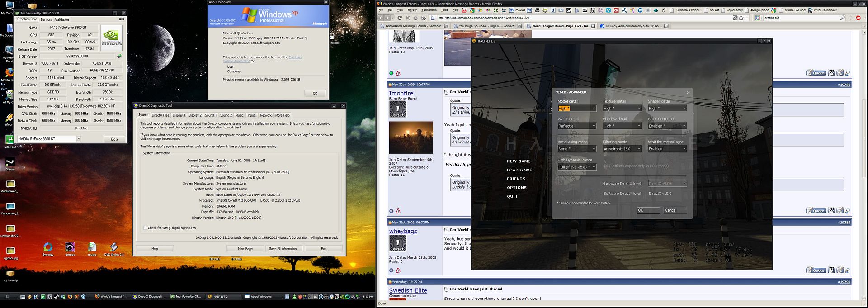Open the Steam desktop shortcut
The width and height of the screenshot is (868, 308).
[x=10, y=164]
